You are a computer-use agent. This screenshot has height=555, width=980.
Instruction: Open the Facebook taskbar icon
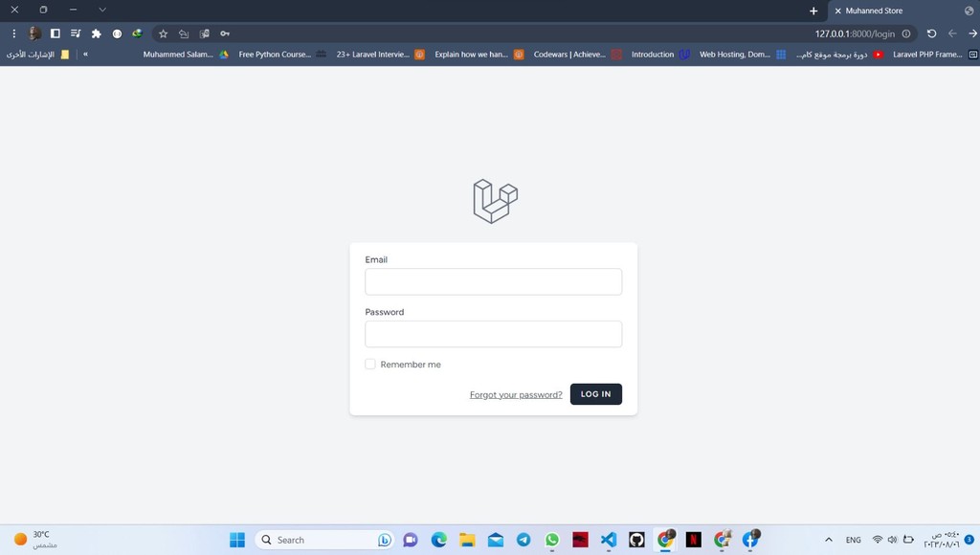750,540
